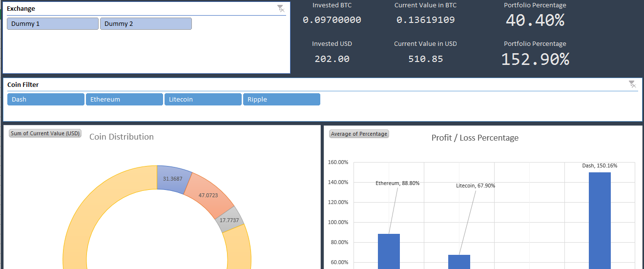Click the Current Value in USD label
Screen dimensions: 644x269
[426, 43]
